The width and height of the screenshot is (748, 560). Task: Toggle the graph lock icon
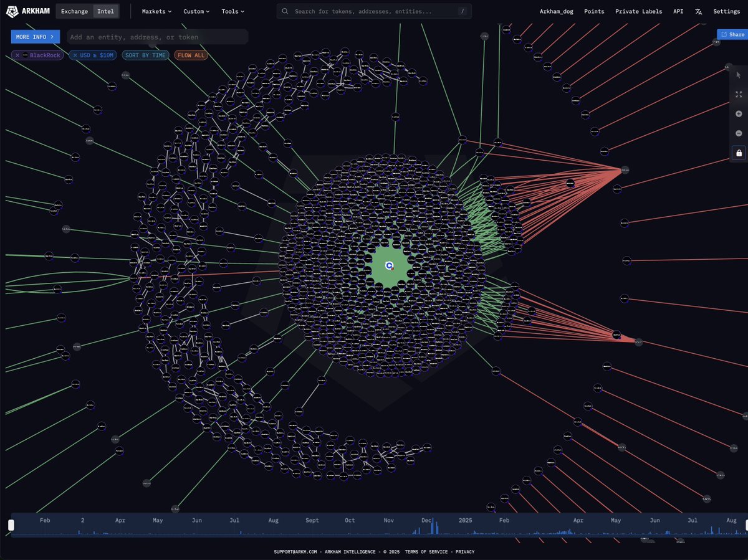click(x=739, y=153)
